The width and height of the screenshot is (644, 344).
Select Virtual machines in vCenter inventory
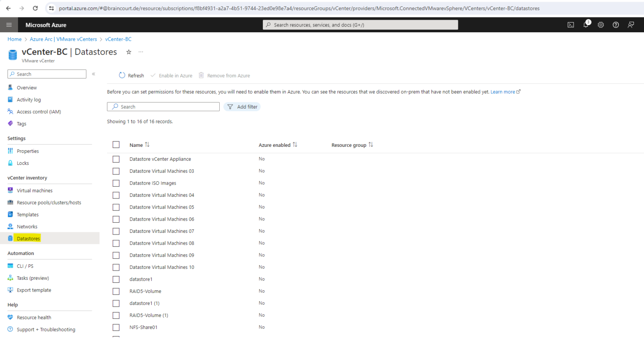click(34, 190)
